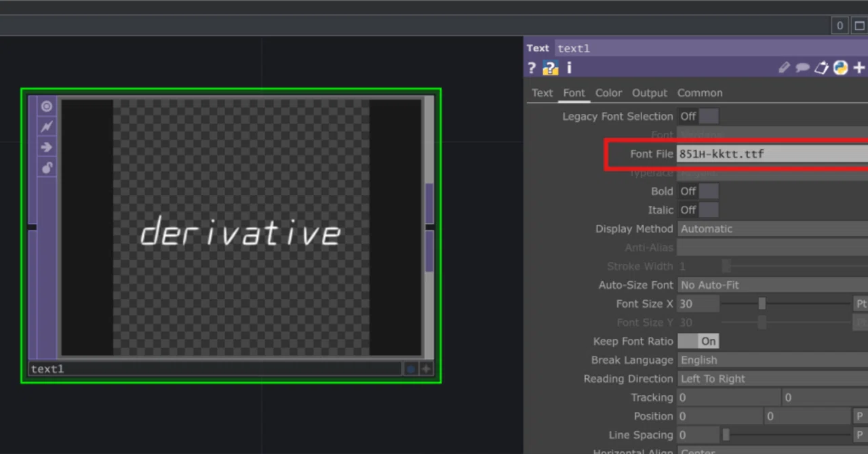Image resolution: width=868 pixels, height=454 pixels.
Task: Open Python help icon for text1
Action: click(x=551, y=68)
